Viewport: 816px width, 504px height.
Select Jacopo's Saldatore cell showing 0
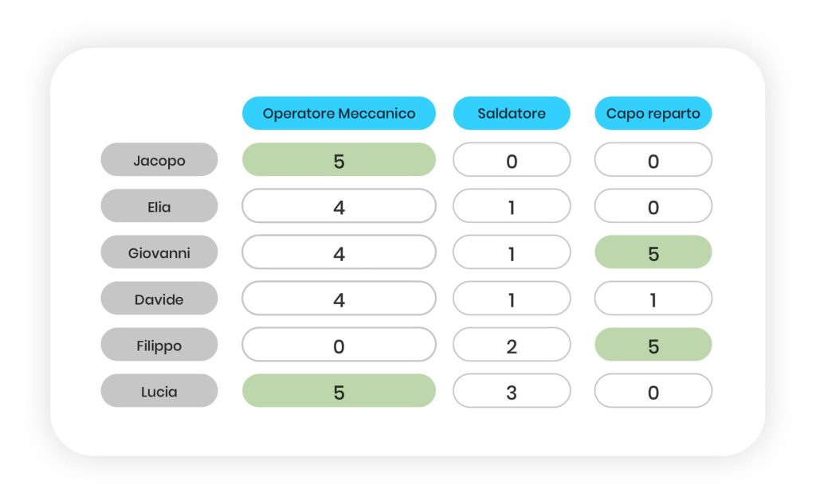click(512, 160)
